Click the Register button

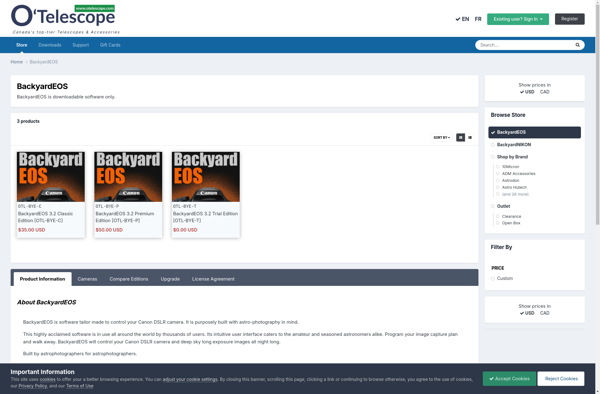[569, 19]
